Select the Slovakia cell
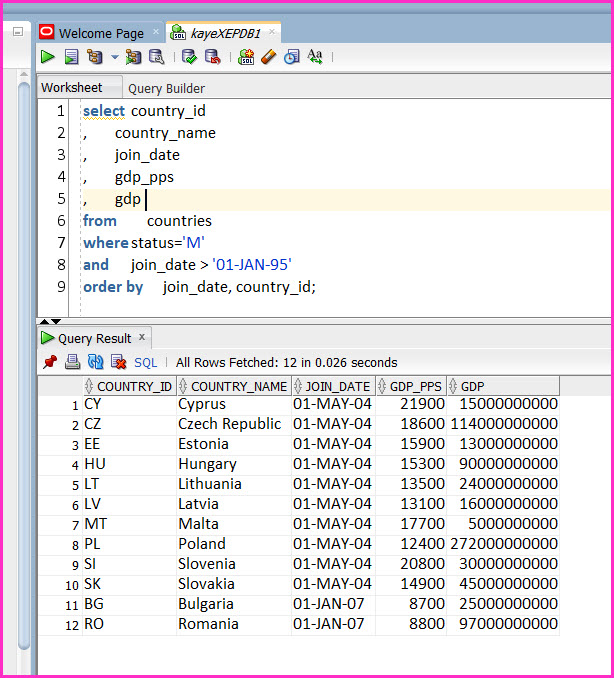The width and height of the screenshot is (614, 678). 234,584
